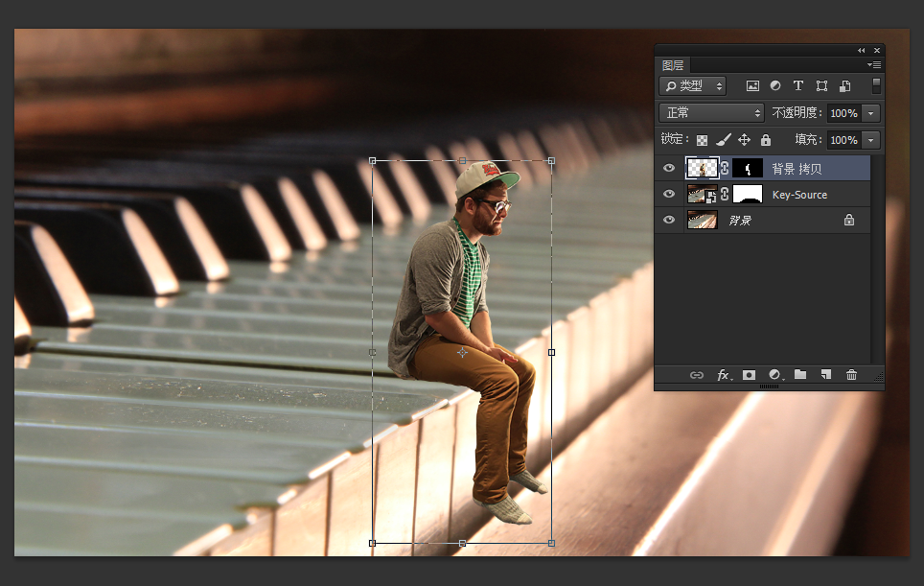Select the 图层 panel tab
This screenshot has height=586, width=924.
[x=673, y=65]
